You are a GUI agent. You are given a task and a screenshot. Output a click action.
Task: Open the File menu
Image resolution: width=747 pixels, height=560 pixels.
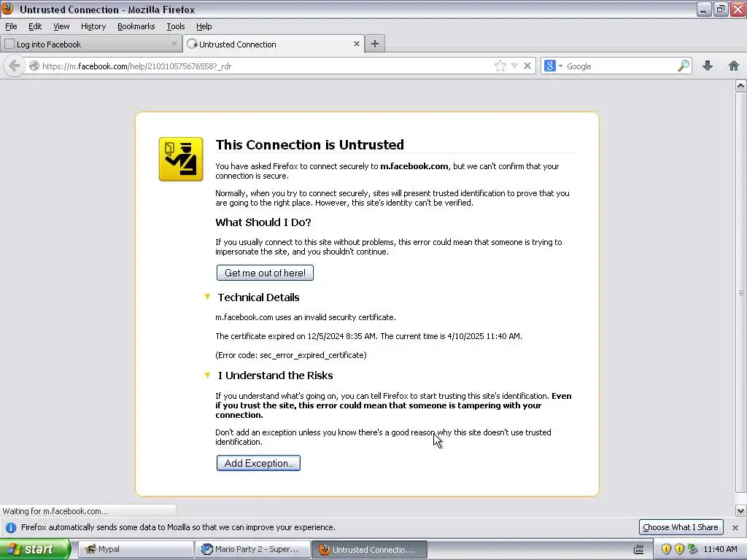click(x=11, y=26)
